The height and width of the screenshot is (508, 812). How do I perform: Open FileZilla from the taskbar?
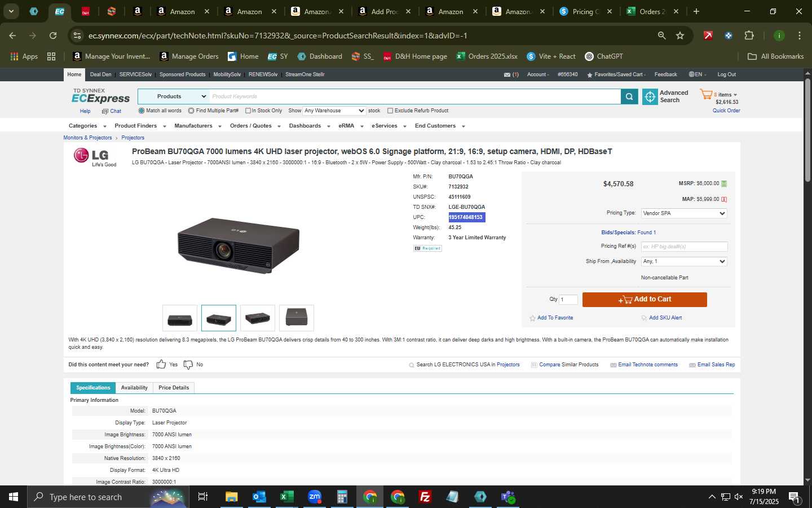(x=425, y=497)
